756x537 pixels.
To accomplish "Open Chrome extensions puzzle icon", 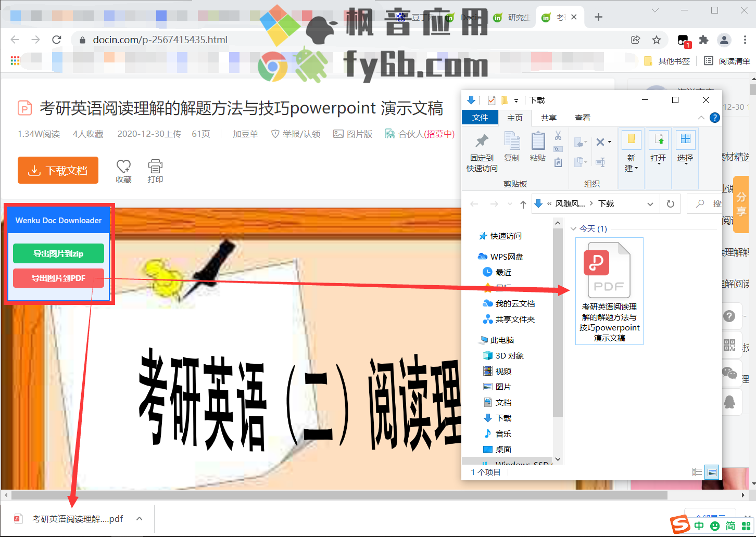I will coord(703,40).
